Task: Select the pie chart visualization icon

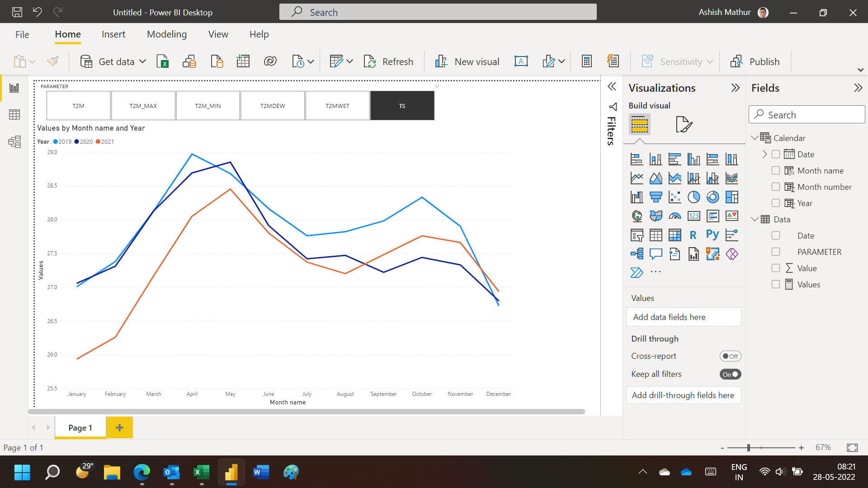Action: [x=693, y=197]
